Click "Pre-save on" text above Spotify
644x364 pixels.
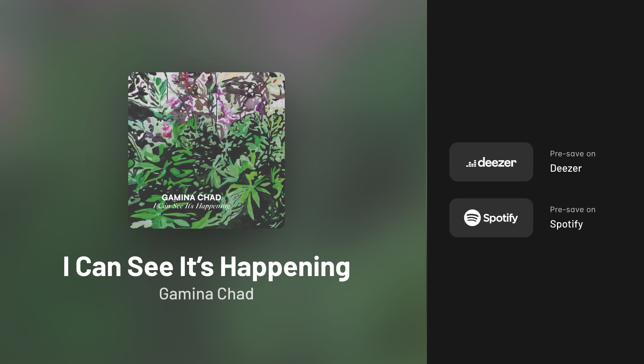572,209
